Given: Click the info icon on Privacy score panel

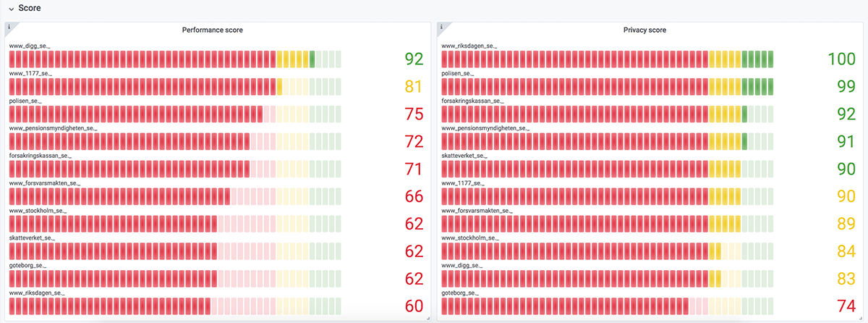Looking at the screenshot, I should pos(441,27).
